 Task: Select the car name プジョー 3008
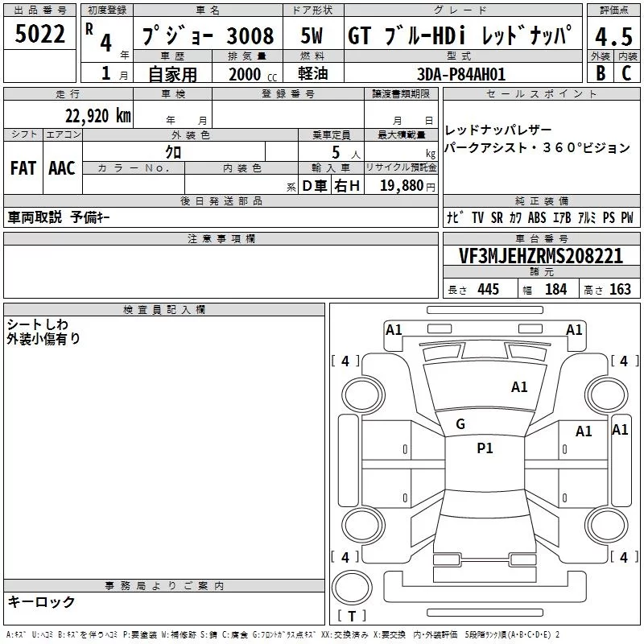point(208,35)
